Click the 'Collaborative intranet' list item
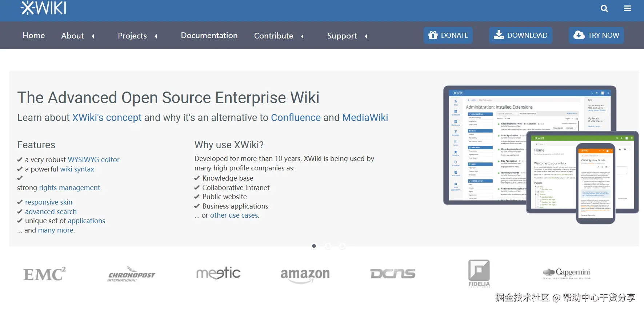 [x=236, y=187]
